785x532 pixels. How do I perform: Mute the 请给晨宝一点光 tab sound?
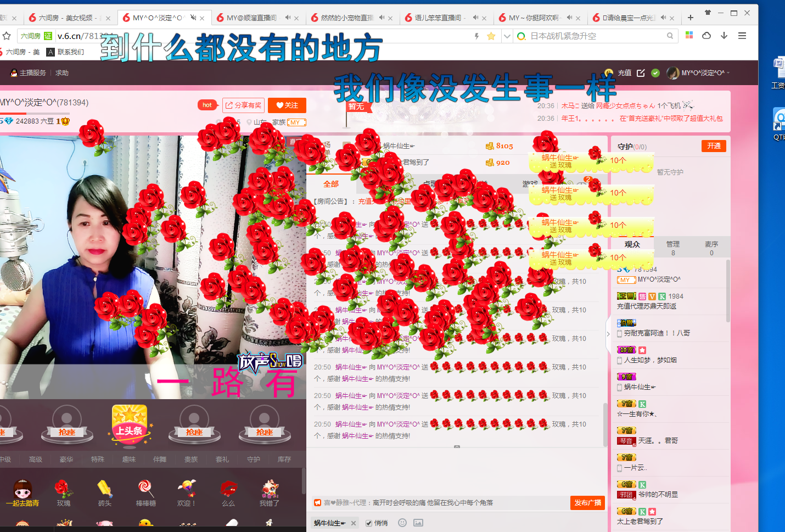(663, 18)
